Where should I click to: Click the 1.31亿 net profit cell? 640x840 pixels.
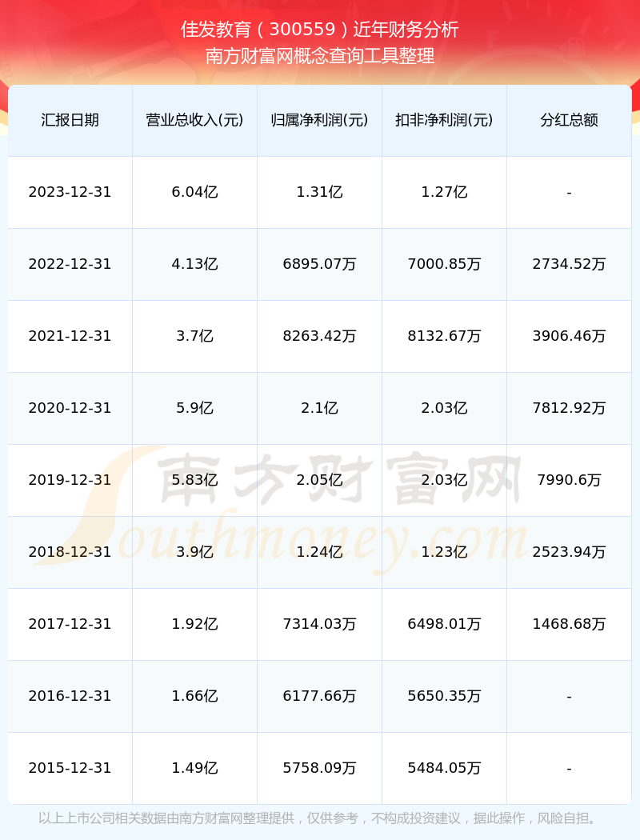pyautogui.click(x=320, y=192)
